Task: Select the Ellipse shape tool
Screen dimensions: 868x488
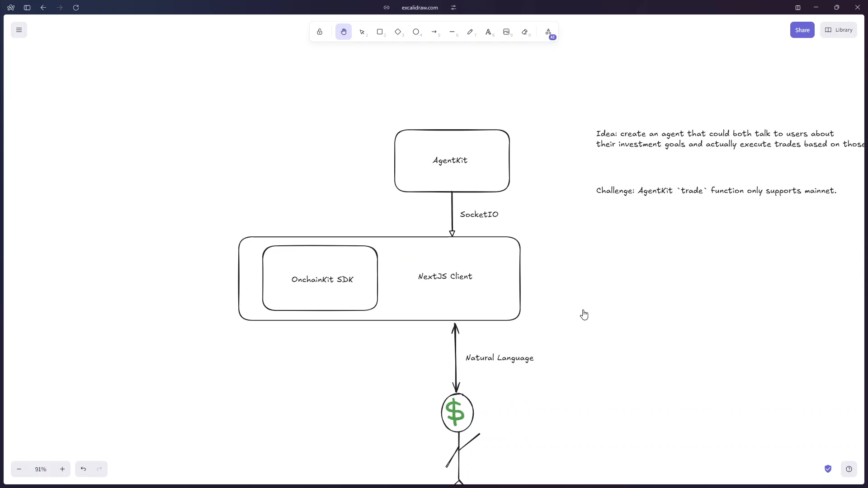Action: click(416, 32)
